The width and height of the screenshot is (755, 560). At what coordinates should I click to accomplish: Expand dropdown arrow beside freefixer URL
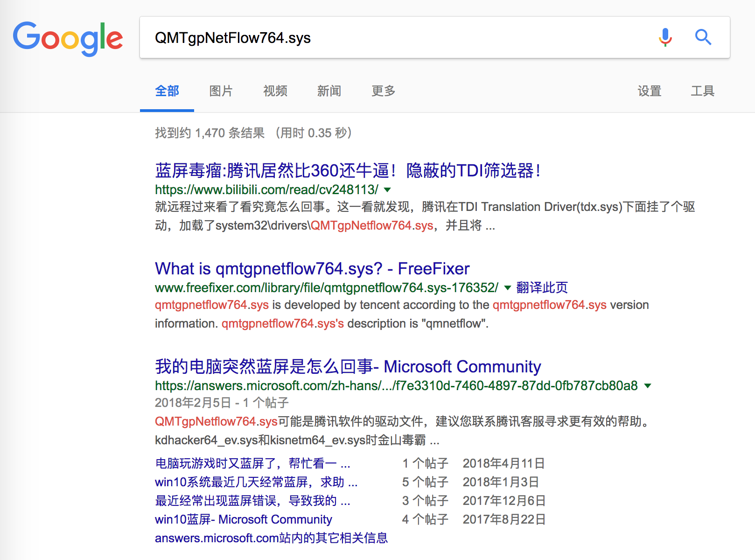[x=508, y=288]
